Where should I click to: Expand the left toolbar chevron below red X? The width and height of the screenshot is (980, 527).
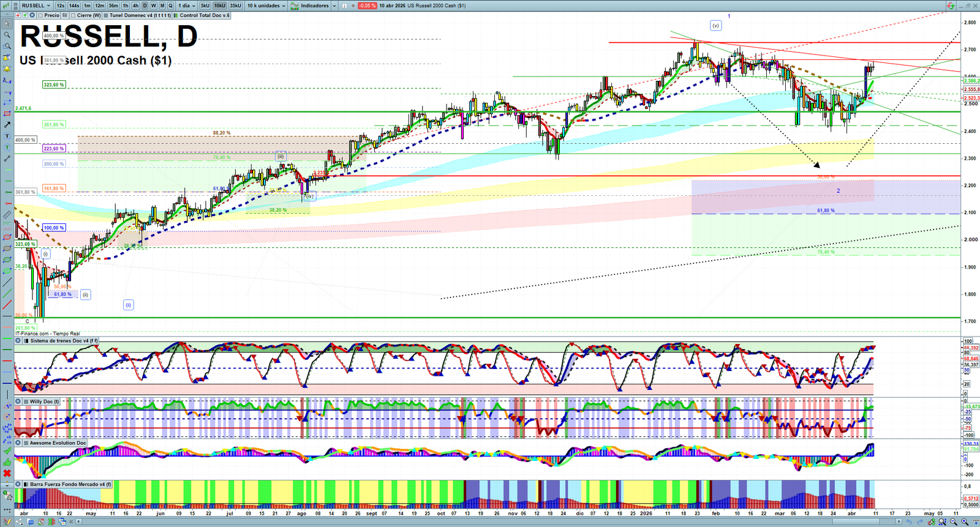[x=7, y=484]
